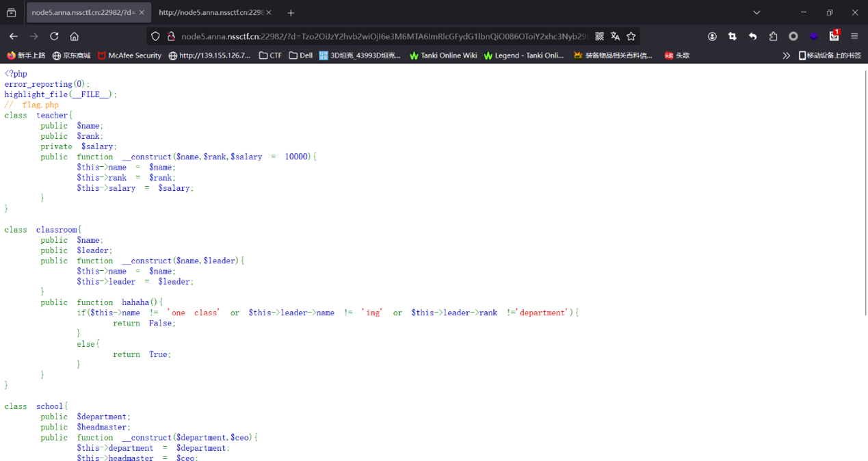This screenshot has height=461, width=868.
Task: Open the 头歌 bookmark
Action: (x=677, y=55)
